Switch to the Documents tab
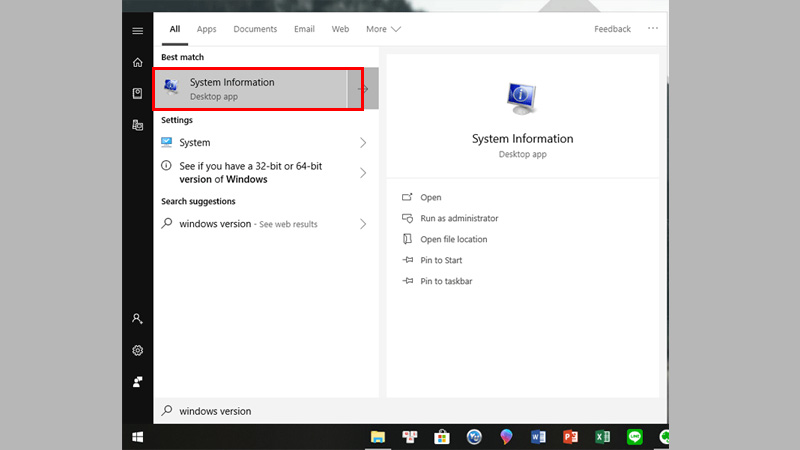 [255, 29]
